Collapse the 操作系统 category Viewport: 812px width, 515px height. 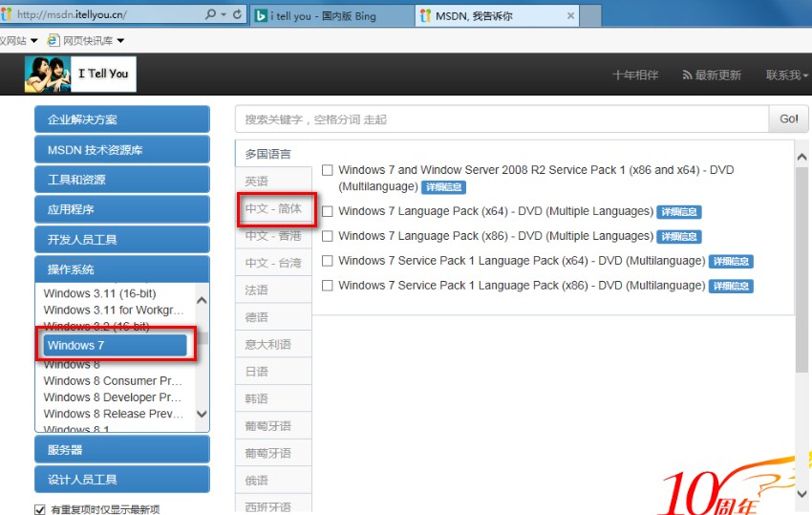pyautogui.click(x=122, y=269)
